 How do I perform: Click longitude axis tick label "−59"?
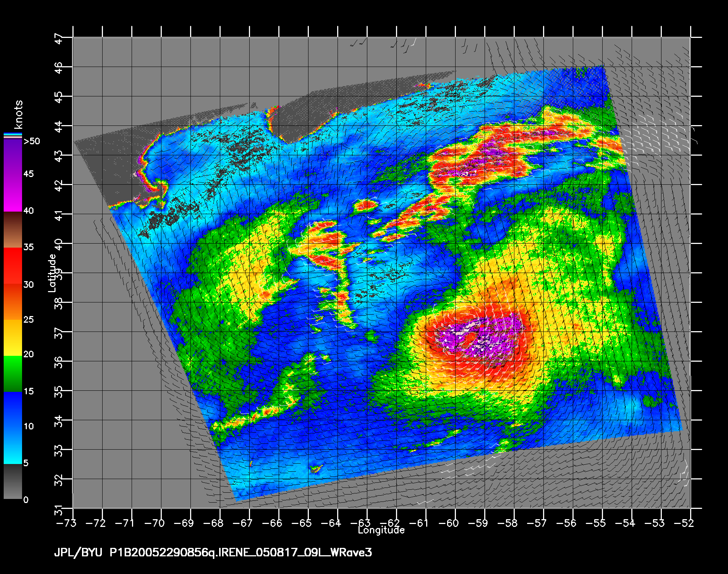coord(478,523)
